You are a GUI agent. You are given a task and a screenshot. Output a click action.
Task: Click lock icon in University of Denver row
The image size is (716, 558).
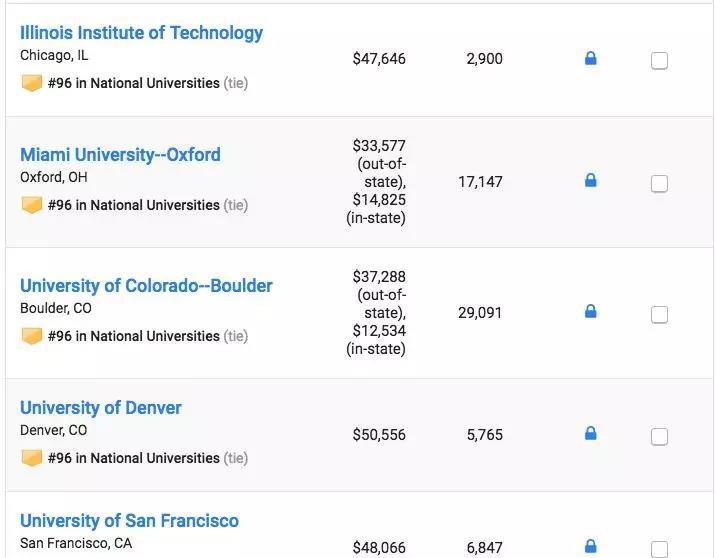[590, 434]
